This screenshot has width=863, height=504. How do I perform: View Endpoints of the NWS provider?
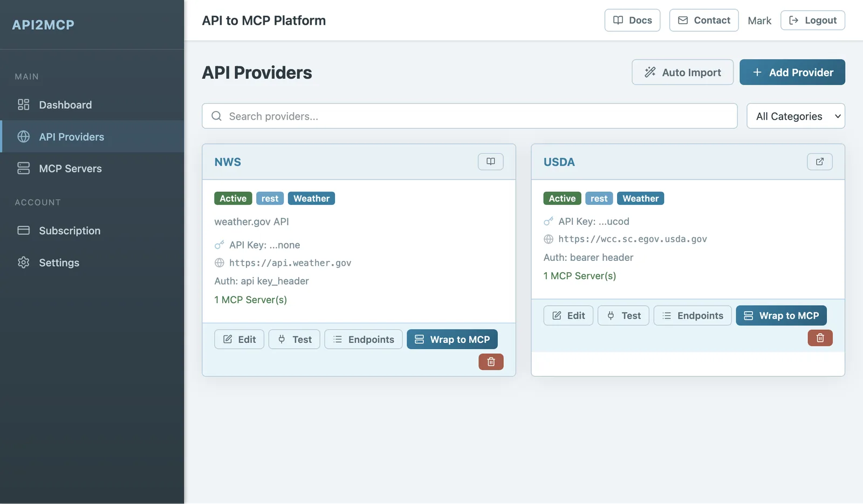[x=364, y=339]
